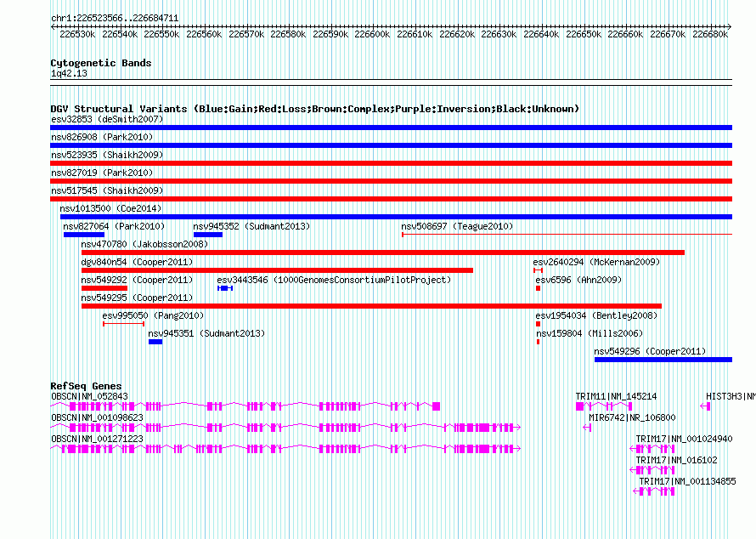Screen dimensions: 756x539
Task: Click the TRIM11|NM_145214 gene label
Action: click(616, 396)
